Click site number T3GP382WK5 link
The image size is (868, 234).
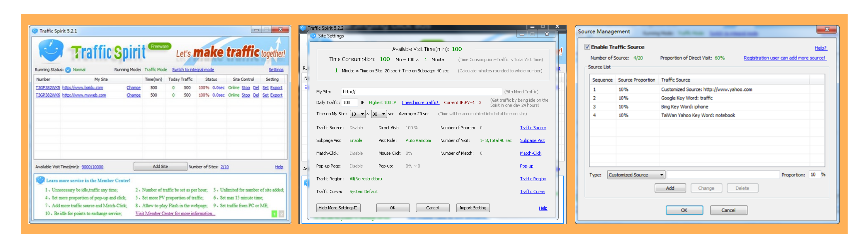tap(48, 88)
